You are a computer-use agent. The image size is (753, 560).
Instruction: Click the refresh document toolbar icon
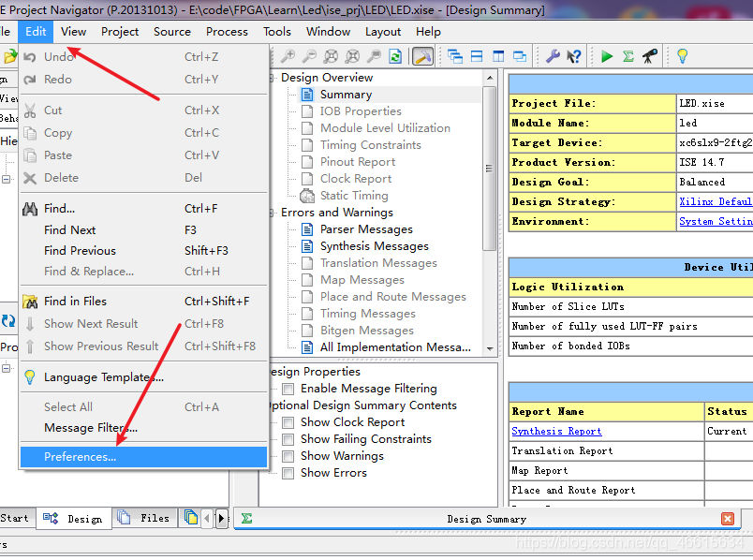coord(396,56)
